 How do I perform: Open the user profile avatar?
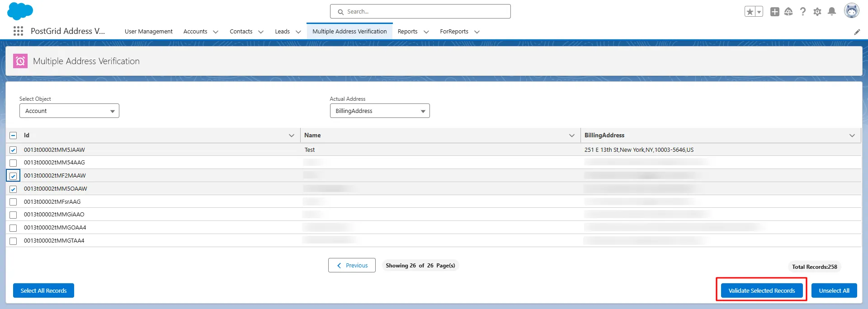click(x=852, y=11)
